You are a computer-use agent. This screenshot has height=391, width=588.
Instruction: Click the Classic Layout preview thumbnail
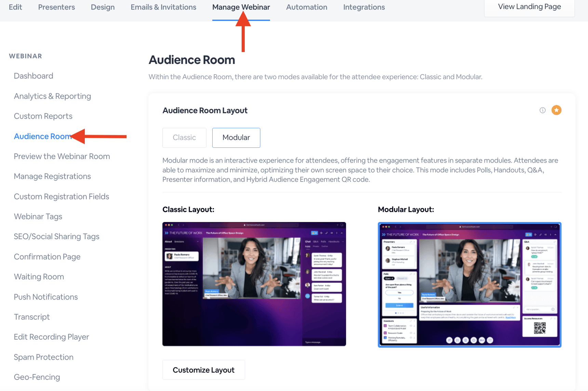254,284
